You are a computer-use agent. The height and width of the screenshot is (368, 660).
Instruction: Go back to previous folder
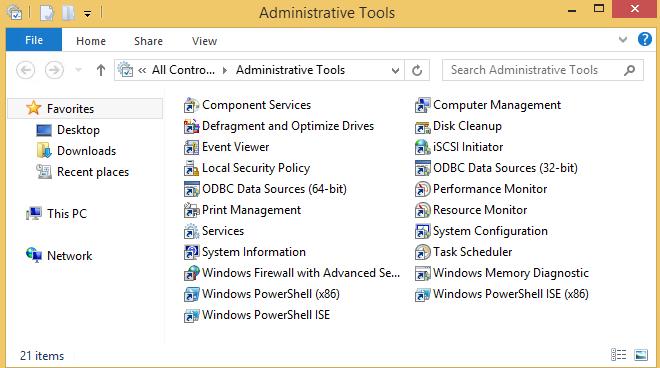(x=26, y=70)
